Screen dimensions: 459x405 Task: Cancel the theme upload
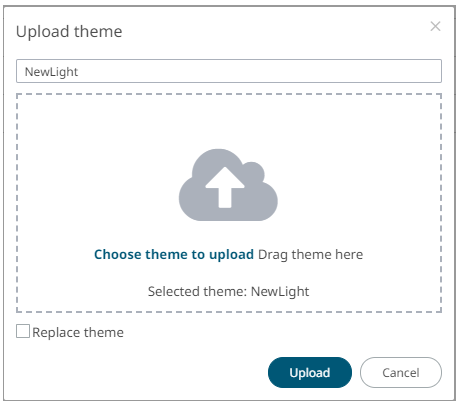pyautogui.click(x=401, y=372)
